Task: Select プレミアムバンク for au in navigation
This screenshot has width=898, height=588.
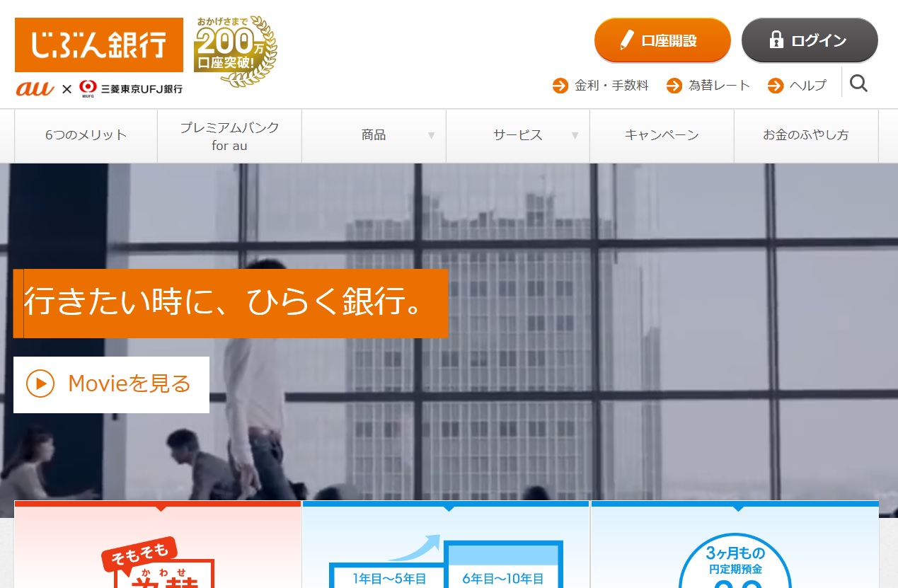Action: click(x=229, y=135)
